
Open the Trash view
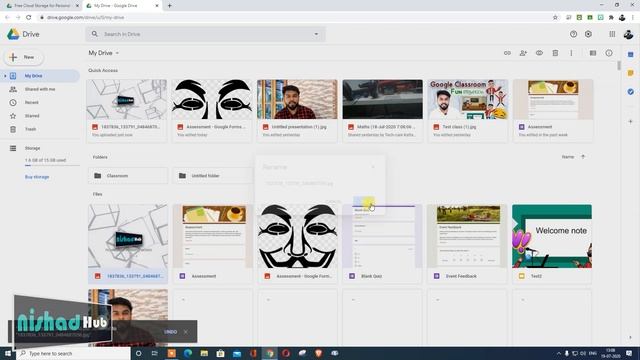pos(30,129)
